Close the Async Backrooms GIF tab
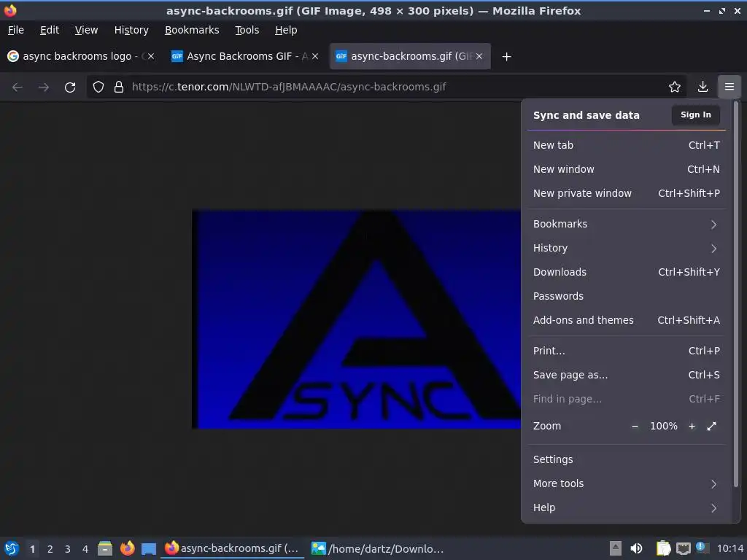This screenshot has height=560, width=747. pyautogui.click(x=315, y=56)
